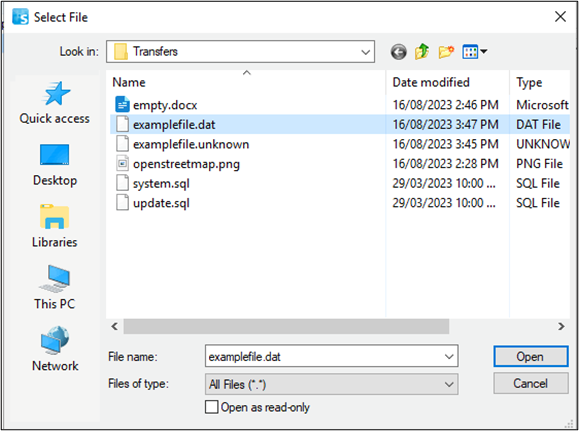Open This PC in the sidebar
The height and width of the screenshot is (431, 579).
pyautogui.click(x=55, y=288)
